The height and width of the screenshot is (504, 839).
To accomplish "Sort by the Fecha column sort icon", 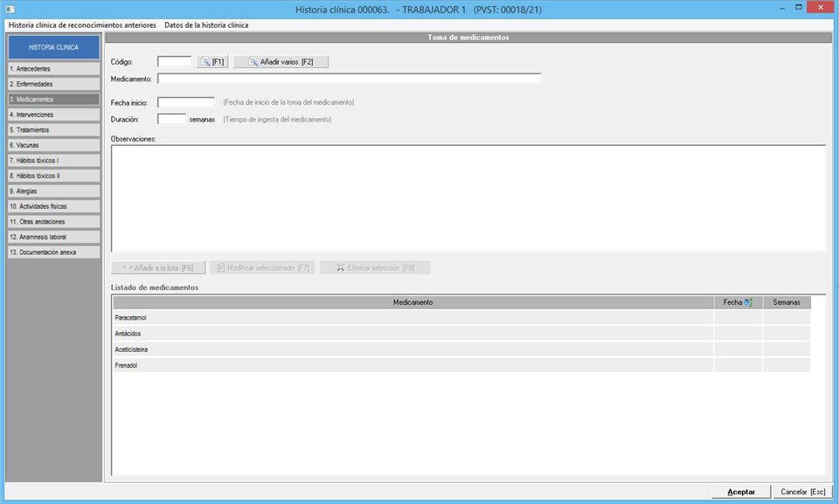I will point(748,302).
